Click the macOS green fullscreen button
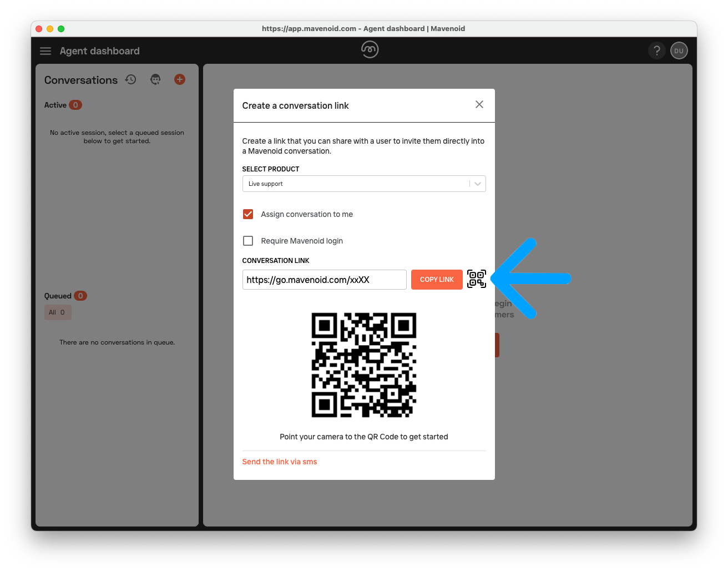Viewport: 728px width, 572px height. pyautogui.click(x=61, y=29)
